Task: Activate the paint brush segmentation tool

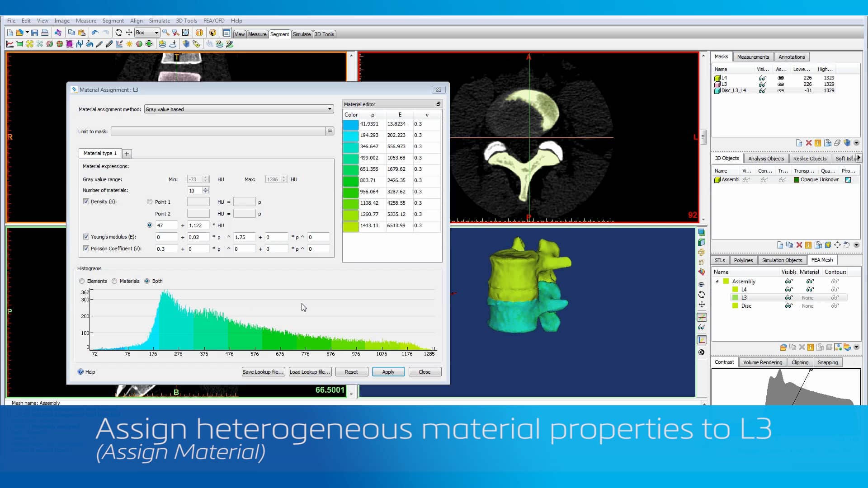Action: coord(99,44)
